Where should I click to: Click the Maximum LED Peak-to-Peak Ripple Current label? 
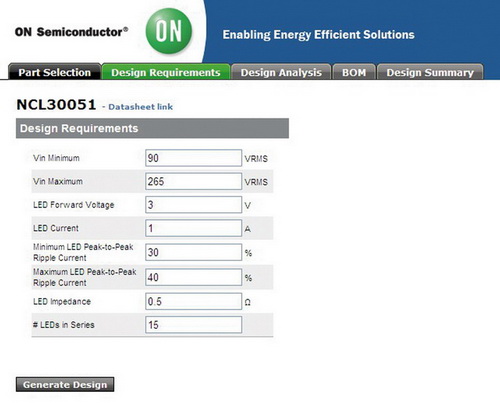(85, 277)
